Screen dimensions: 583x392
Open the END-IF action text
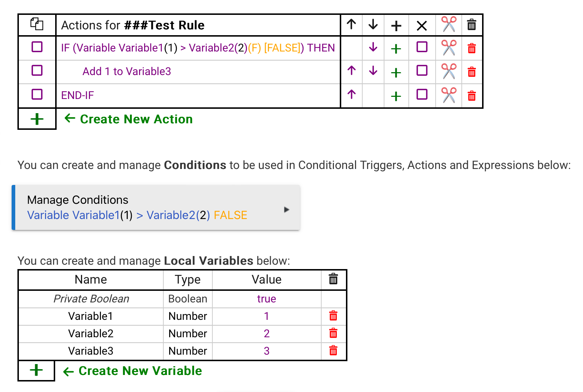[77, 95]
